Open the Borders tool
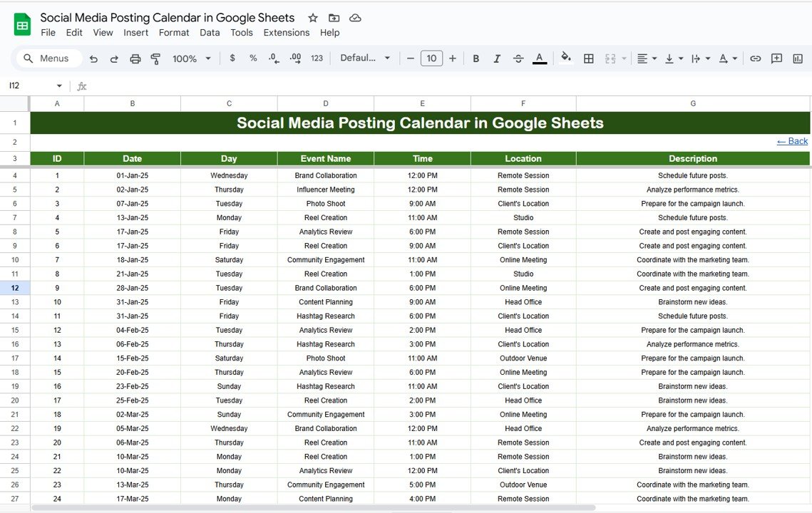The height and width of the screenshot is (513, 812). [x=589, y=58]
